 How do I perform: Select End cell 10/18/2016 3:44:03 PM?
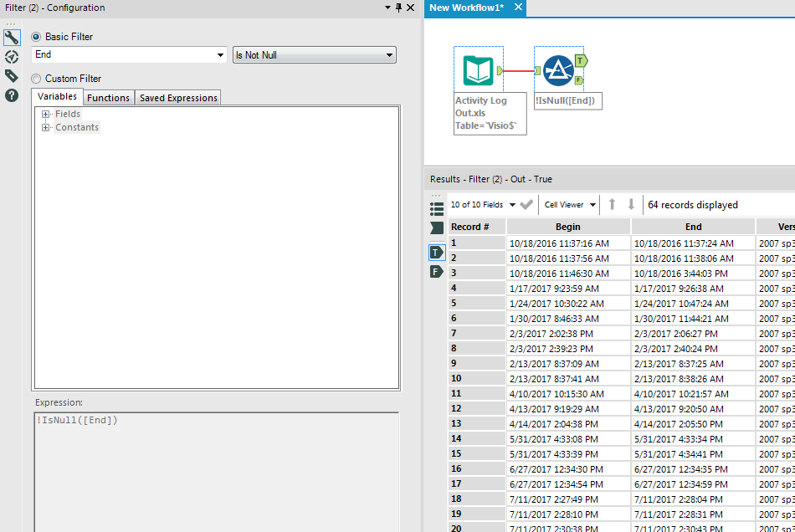693,274
